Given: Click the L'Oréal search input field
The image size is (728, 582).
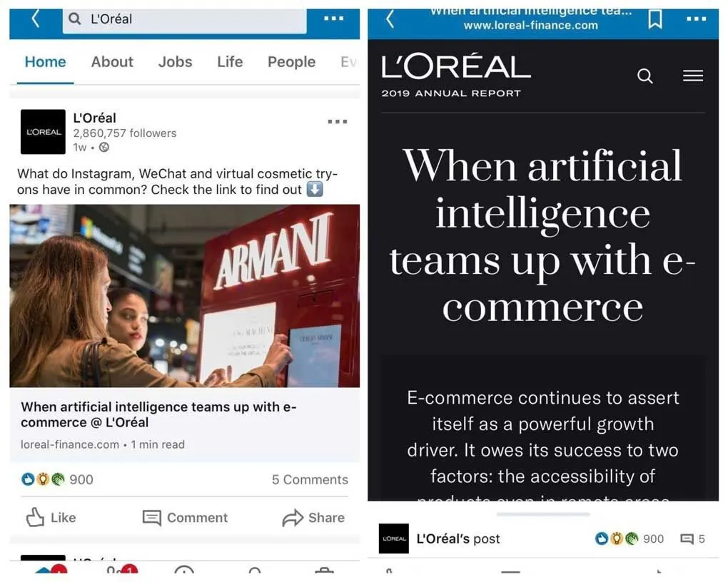Looking at the screenshot, I should 185,21.
